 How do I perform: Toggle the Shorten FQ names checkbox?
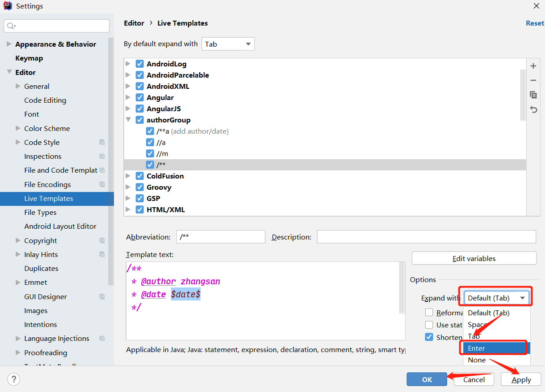coord(429,337)
